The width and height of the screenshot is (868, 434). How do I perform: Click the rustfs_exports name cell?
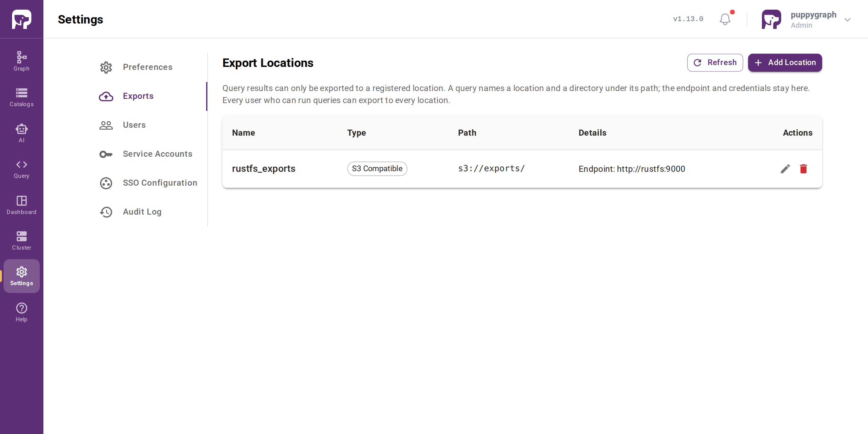click(263, 168)
